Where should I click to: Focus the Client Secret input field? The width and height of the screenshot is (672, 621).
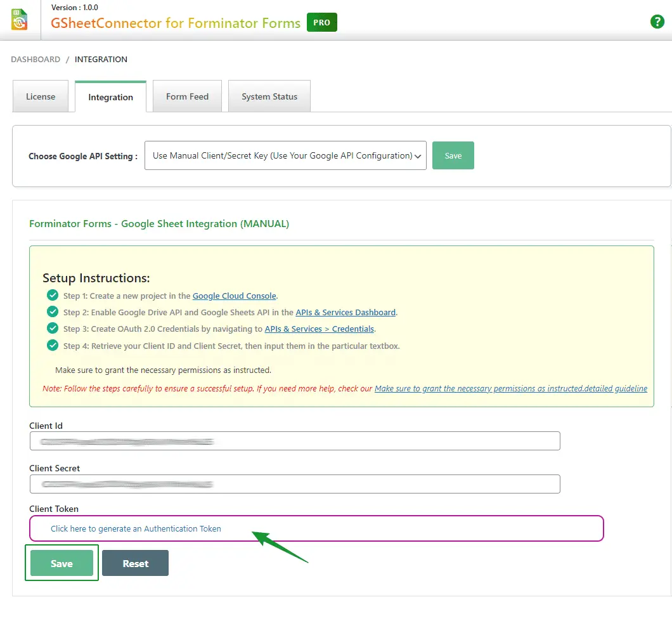pos(295,484)
